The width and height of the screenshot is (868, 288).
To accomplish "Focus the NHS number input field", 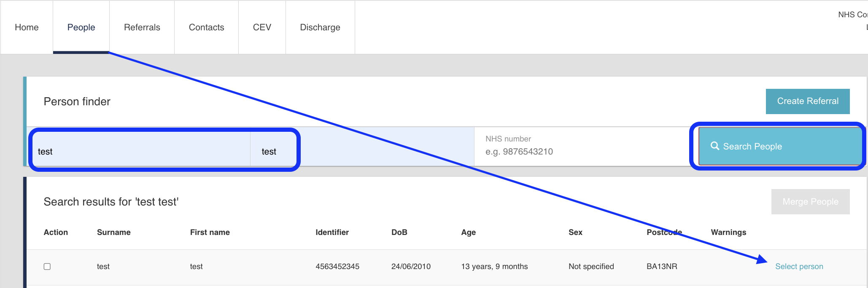I will [582, 151].
